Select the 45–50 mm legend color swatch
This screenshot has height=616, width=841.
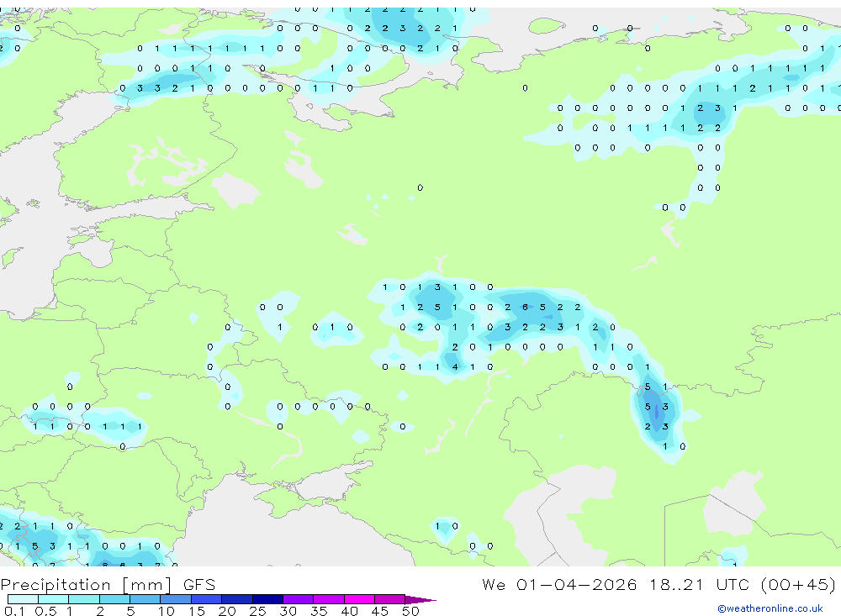390,599
